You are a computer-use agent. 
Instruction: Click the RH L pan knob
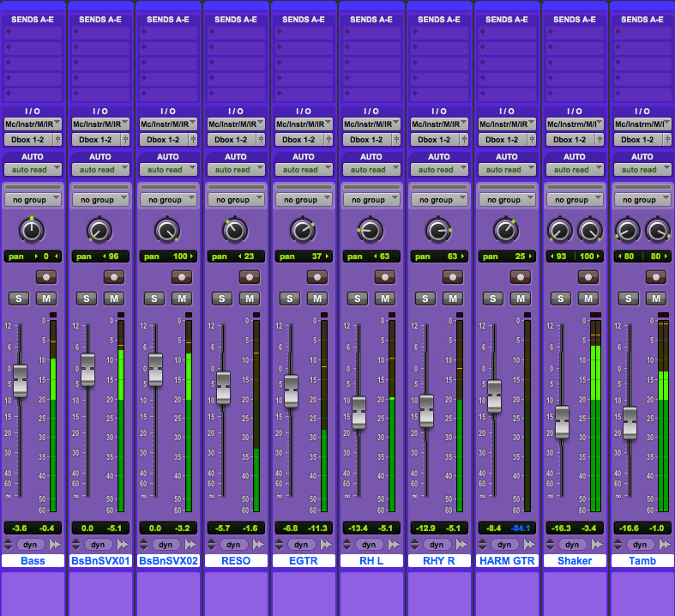tap(371, 231)
